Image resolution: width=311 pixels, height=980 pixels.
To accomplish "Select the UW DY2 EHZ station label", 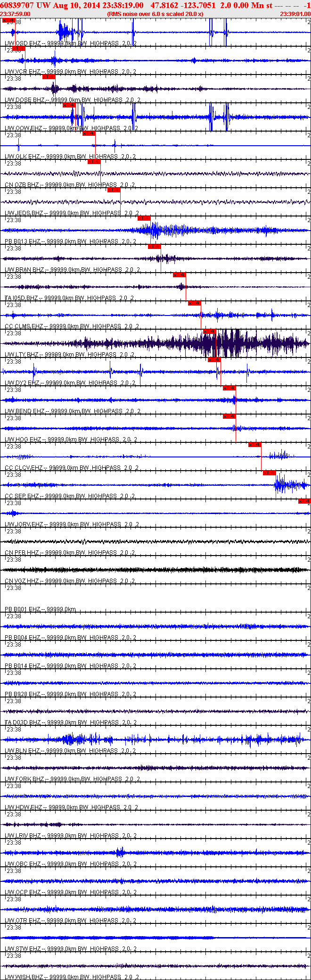I will point(22,383).
